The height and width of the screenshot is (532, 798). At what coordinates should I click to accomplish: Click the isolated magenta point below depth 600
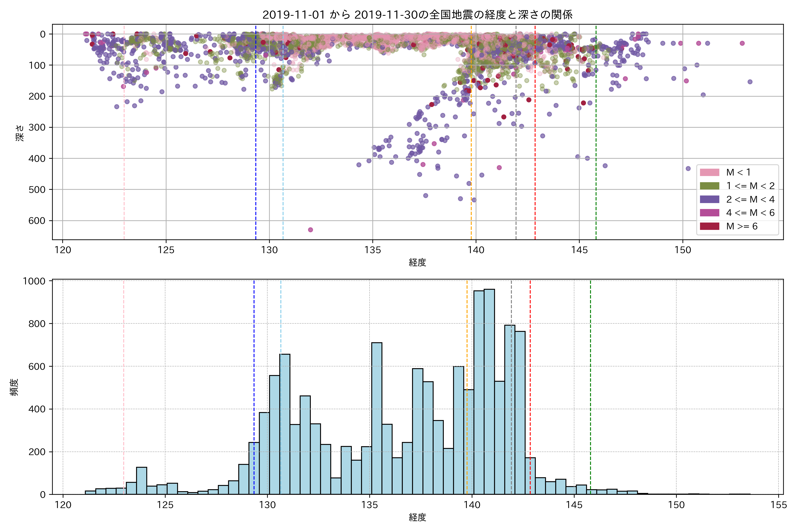point(310,230)
